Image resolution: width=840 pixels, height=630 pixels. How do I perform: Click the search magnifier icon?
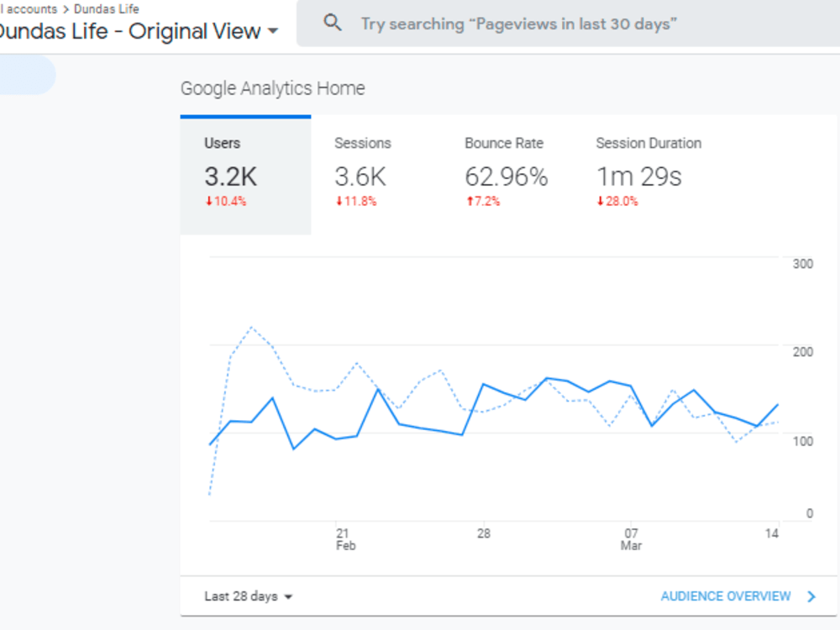332,23
